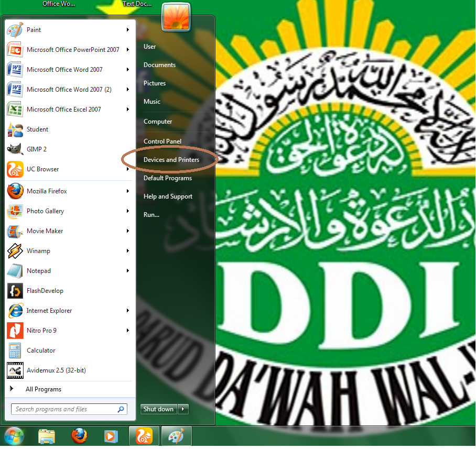Click the "Calculator" label
476x449 pixels.
[41, 351]
